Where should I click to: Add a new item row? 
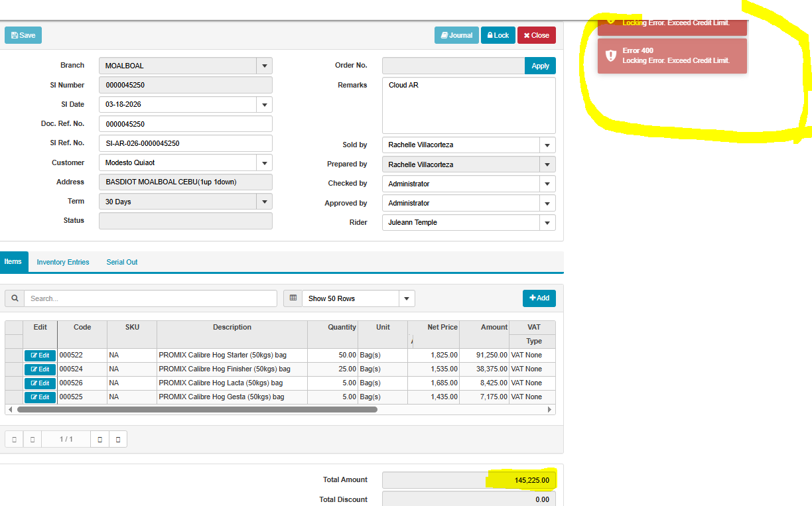[539, 298]
